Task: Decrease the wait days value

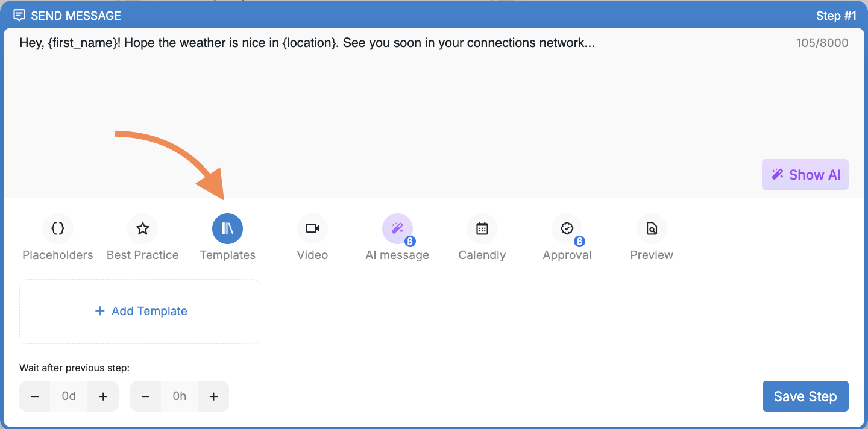Action: click(35, 396)
